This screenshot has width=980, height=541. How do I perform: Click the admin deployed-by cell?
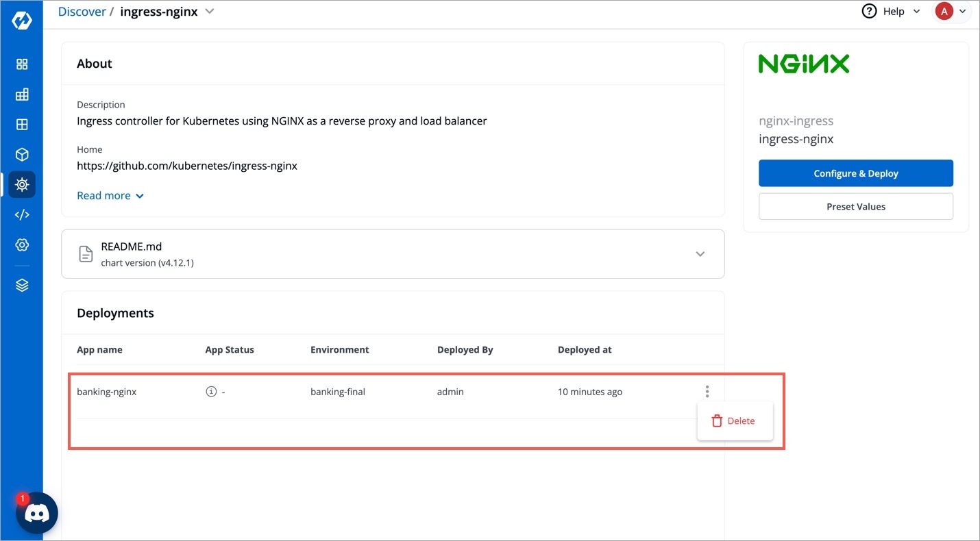pyautogui.click(x=450, y=392)
